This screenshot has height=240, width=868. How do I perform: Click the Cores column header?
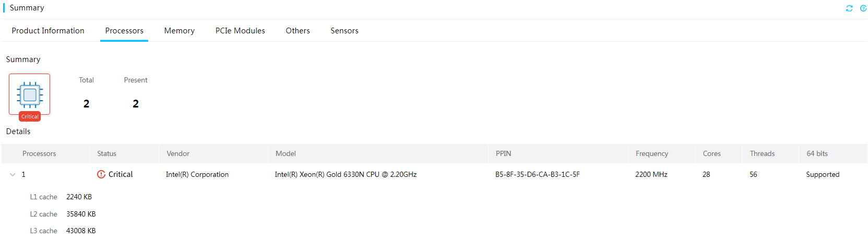711,153
